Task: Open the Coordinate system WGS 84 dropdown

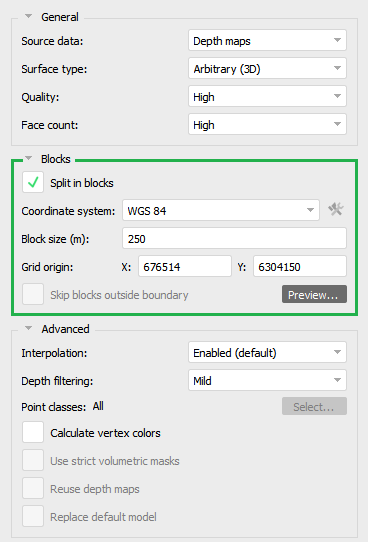Action: (221, 210)
